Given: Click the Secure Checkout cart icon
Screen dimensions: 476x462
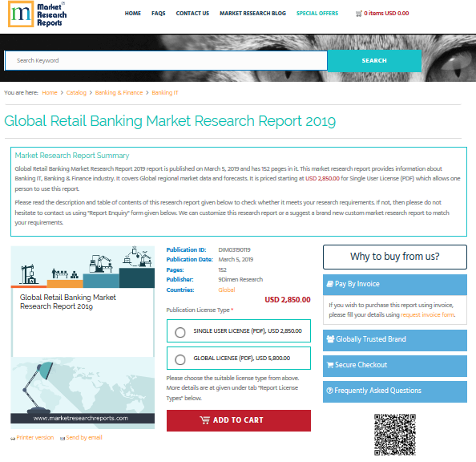Looking at the screenshot, I should [330, 365].
